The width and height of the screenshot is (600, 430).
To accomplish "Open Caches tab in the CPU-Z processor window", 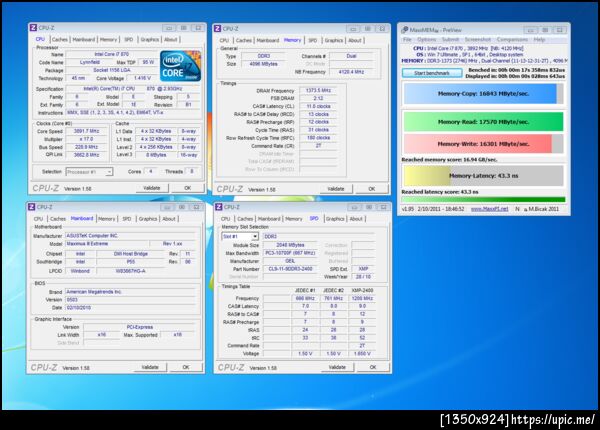I will pyautogui.click(x=59, y=39).
